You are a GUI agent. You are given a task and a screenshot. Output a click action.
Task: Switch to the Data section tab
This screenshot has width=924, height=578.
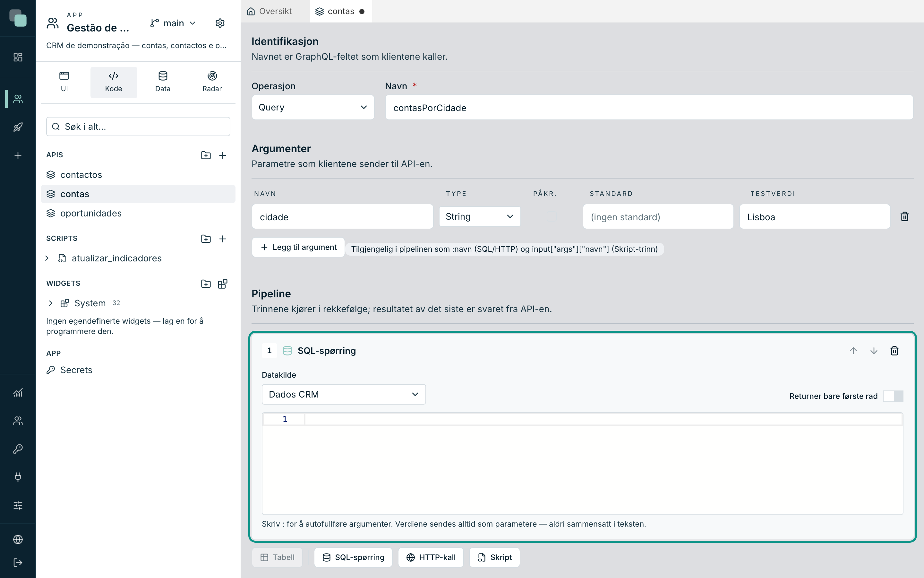pyautogui.click(x=163, y=82)
